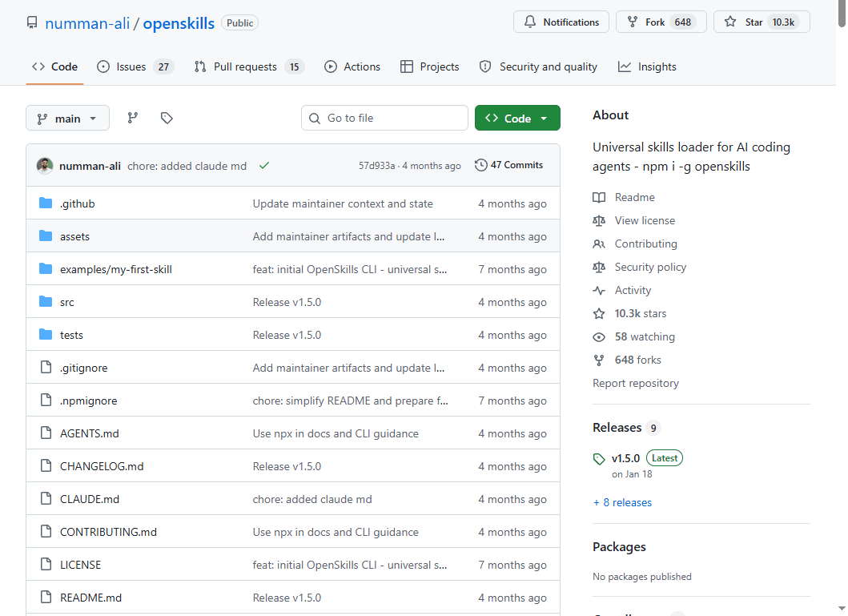Click the tests folder icon
Screen dimensions: 848x616
(x=46, y=335)
